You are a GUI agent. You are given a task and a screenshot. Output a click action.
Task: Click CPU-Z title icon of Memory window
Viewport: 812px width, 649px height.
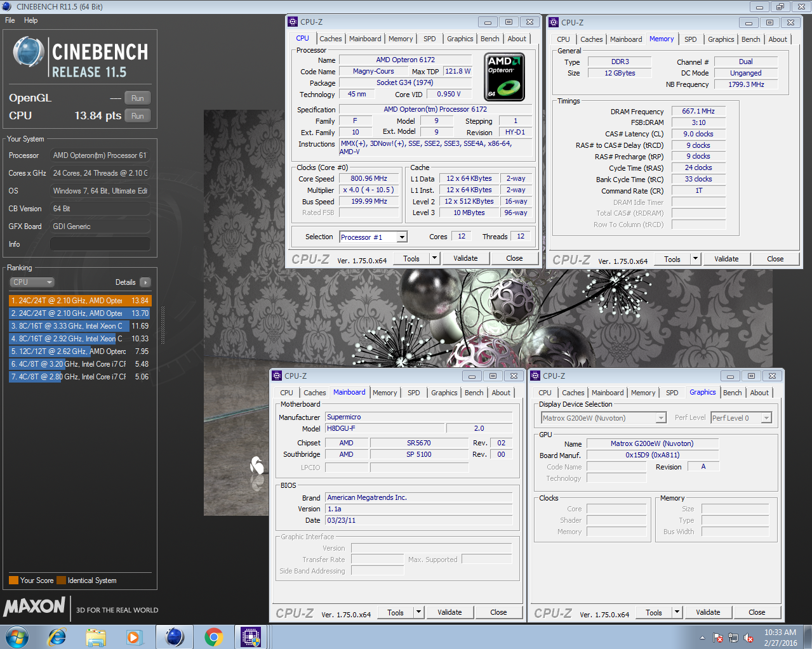coord(553,22)
